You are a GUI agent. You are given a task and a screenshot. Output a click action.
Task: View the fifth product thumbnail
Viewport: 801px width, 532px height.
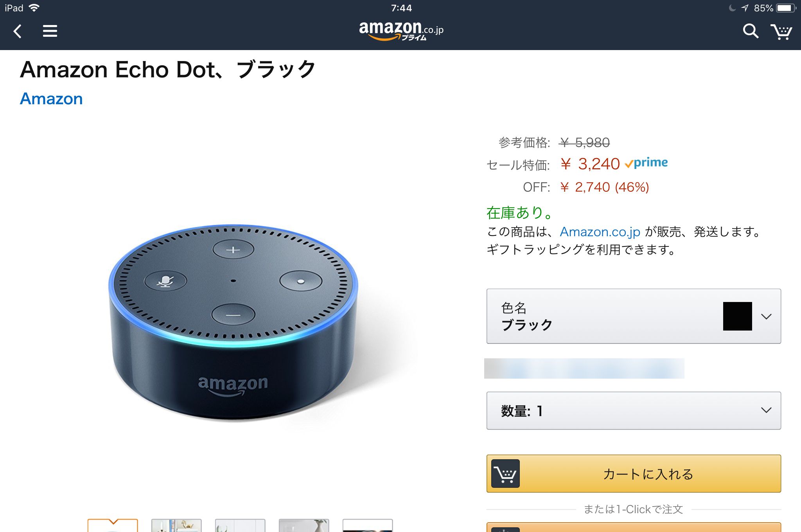tap(368, 525)
